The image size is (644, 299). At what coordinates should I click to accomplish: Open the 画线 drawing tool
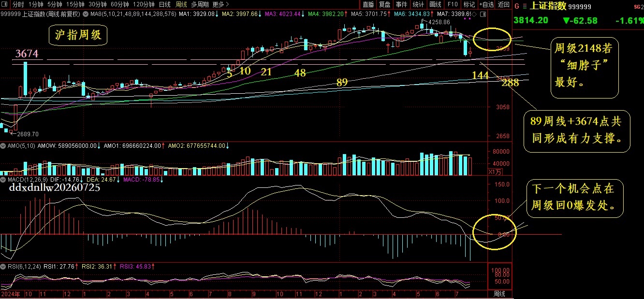[436, 4]
